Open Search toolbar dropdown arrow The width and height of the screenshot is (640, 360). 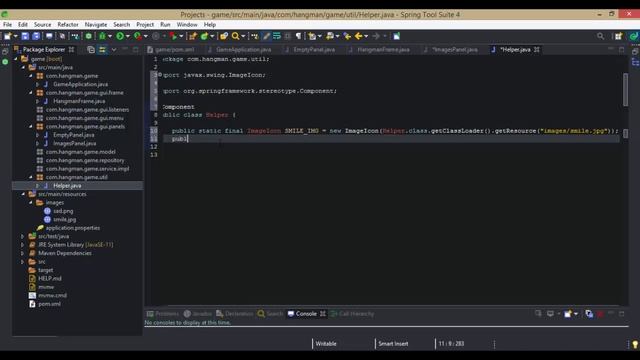pos(243,36)
